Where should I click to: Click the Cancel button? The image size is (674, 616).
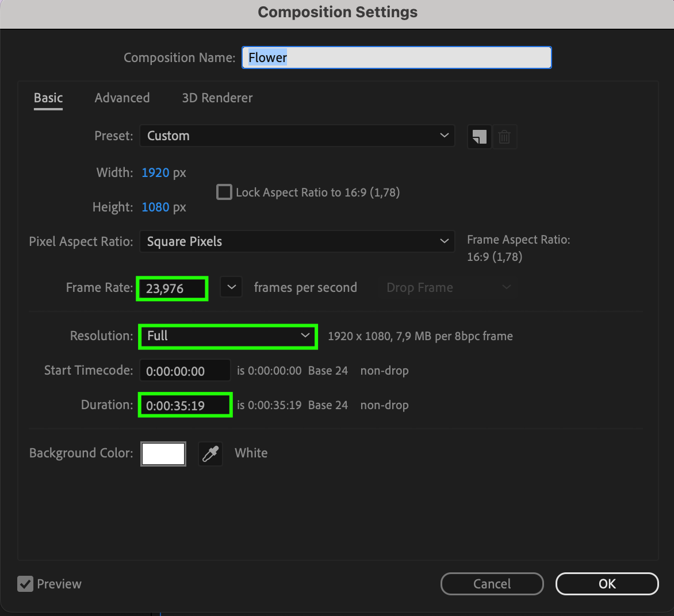click(x=492, y=584)
